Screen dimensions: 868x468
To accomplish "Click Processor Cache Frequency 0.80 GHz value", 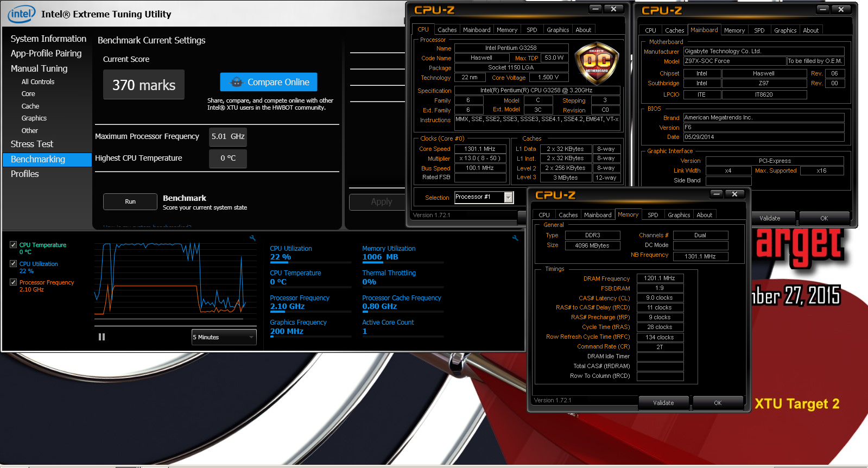I will [x=379, y=307].
